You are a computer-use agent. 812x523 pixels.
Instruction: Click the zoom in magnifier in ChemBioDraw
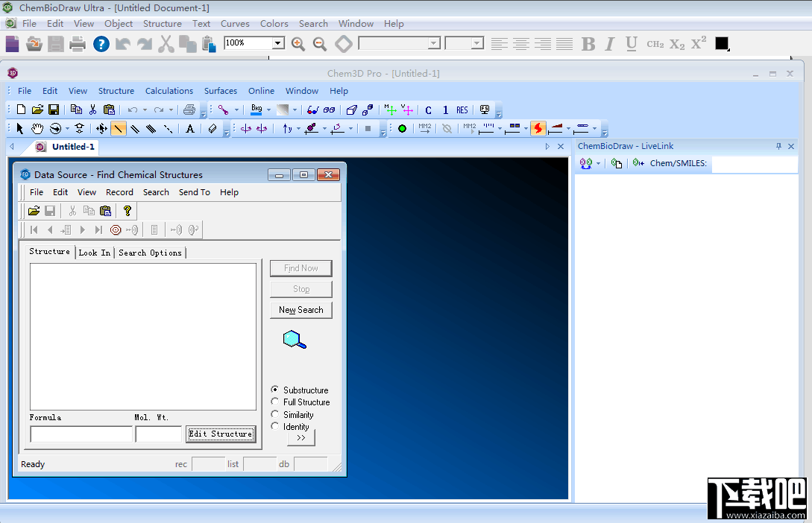coord(298,44)
